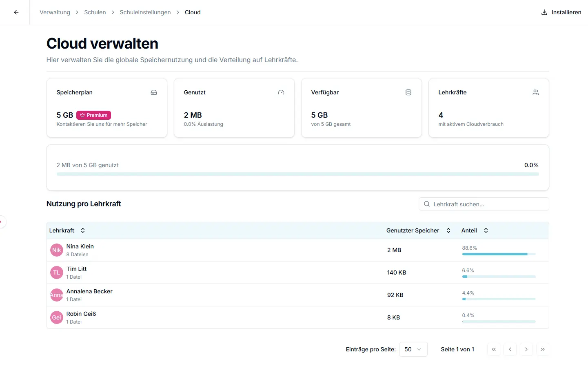Image resolution: width=588 pixels, height=382 pixels.
Task: Select the Cloud breadcrumb
Action: pos(193,12)
